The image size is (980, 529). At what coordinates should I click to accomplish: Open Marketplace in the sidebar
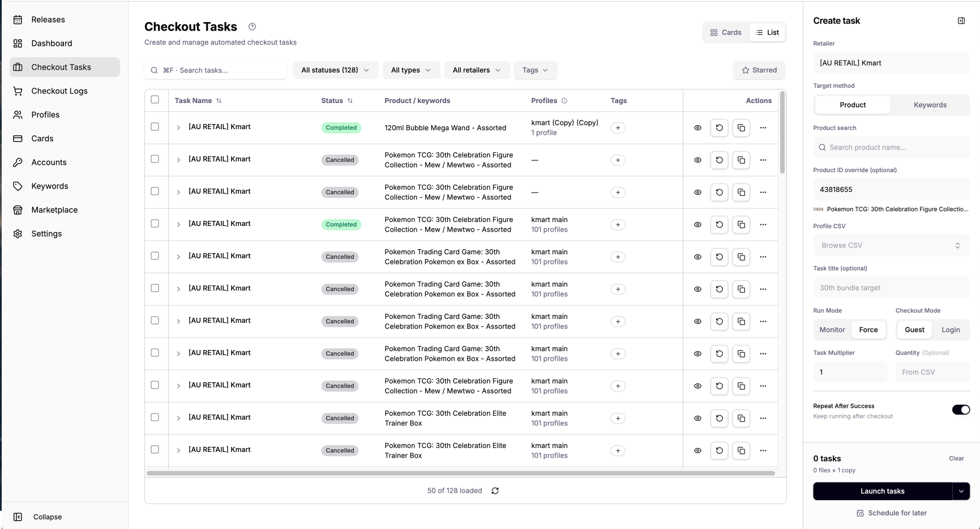coord(65,210)
